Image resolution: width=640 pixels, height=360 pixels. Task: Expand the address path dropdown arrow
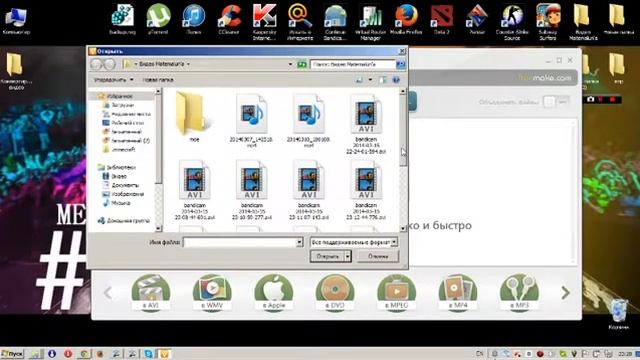pos(290,64)
